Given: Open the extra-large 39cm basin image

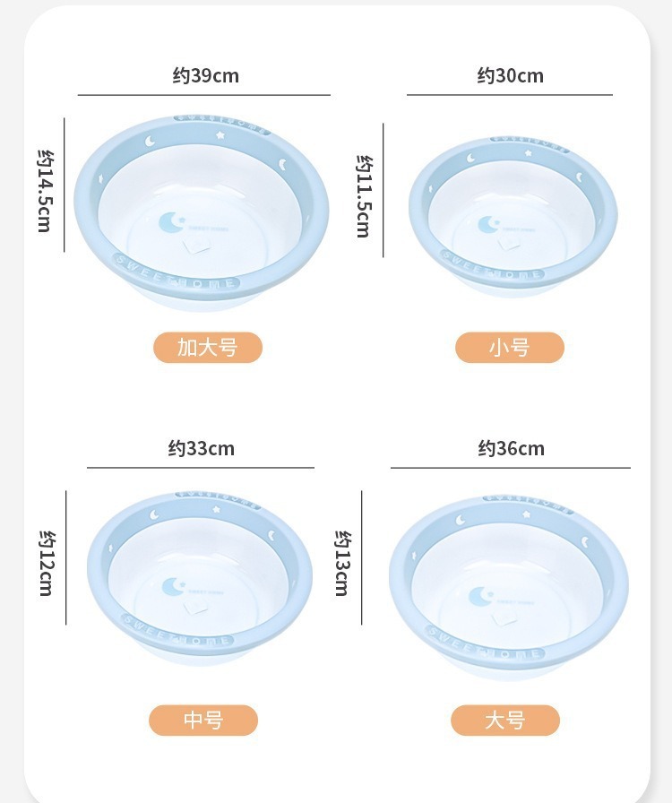Looking at the screenshot, I should (x=202, y=211).
